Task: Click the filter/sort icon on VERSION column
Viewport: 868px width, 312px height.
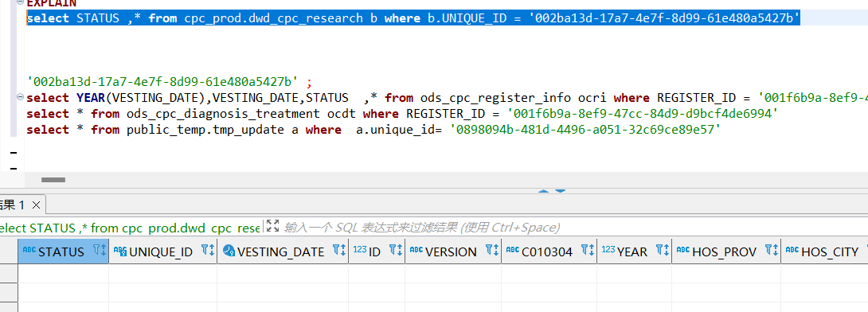Action: [492, 250]
